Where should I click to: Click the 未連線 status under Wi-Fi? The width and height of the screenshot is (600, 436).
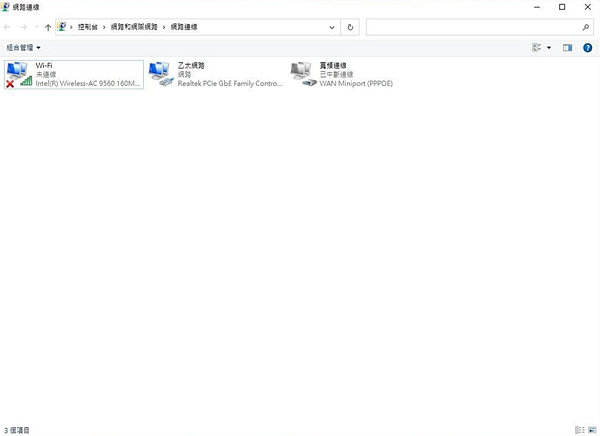(46, 74)
